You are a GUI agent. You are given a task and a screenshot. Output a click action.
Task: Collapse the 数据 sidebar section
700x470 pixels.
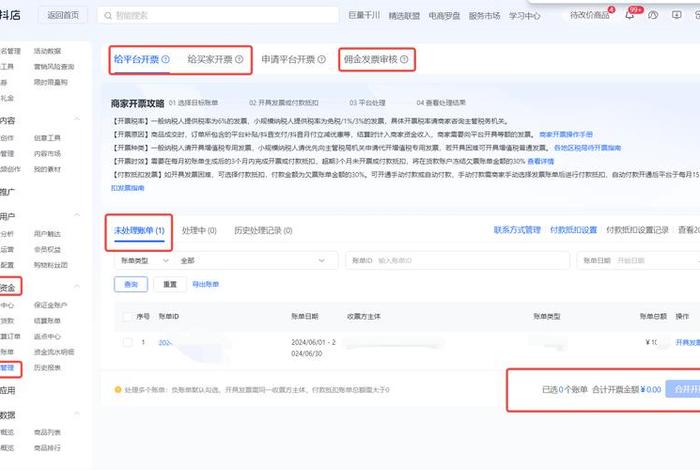pos(77,414)
